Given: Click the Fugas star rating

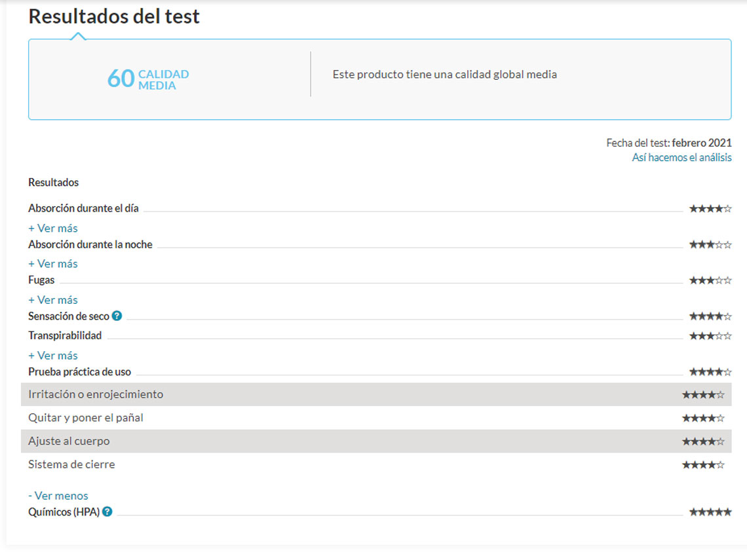Looking at the screenshot, I should [710, 280].
